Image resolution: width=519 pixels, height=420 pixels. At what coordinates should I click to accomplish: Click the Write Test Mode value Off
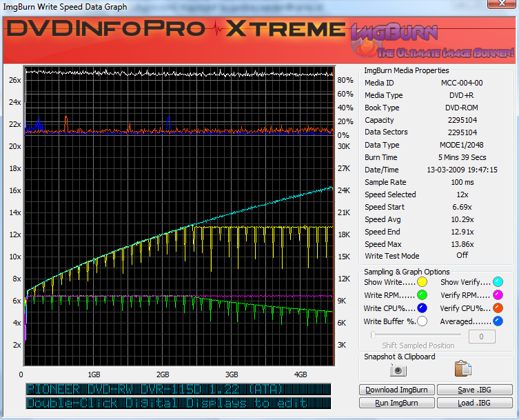click(462, 255)
